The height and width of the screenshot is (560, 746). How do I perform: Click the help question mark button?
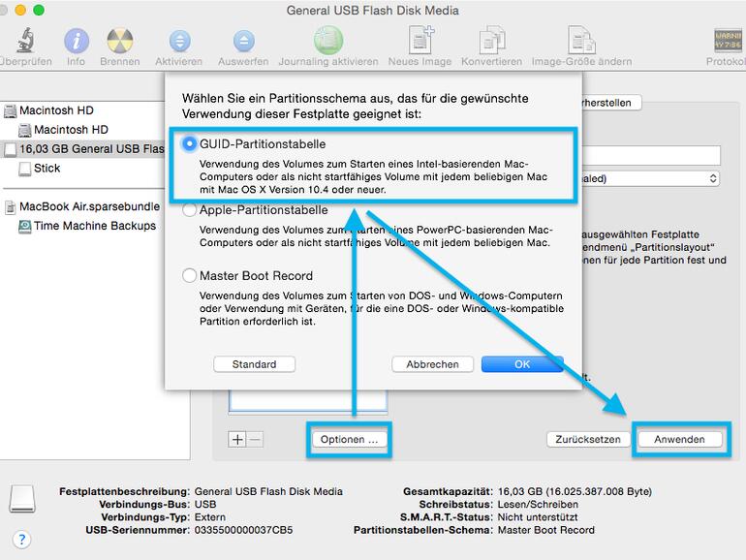pos(22,540)
